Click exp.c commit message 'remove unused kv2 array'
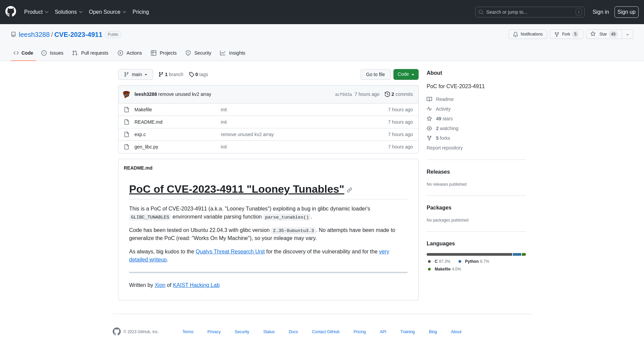644x362 pixels. point(247,134)
